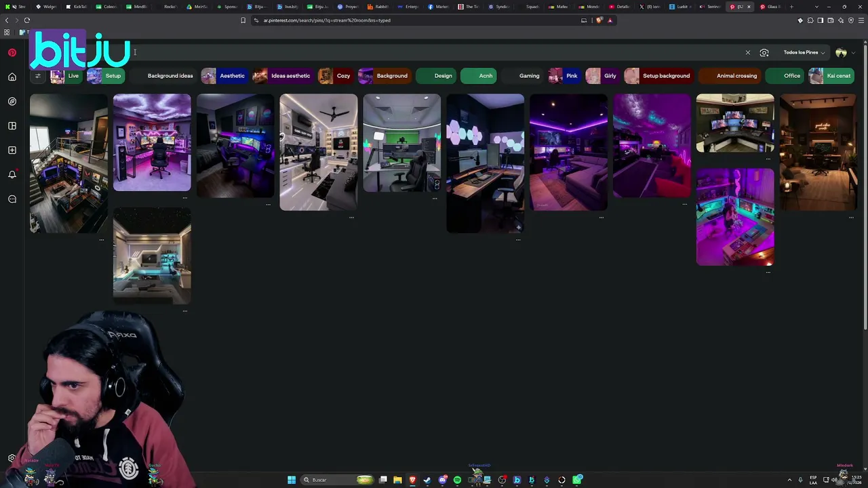Open settings gear in Pinterest sidebar
The height and width of the screenshot is (488, 868).
point(12,458)
